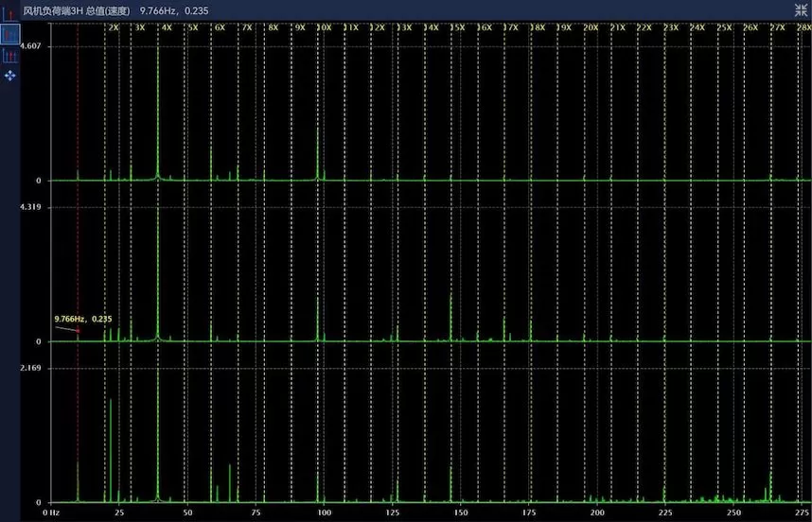Select the 15X harmonic marker label

[458, 28]
